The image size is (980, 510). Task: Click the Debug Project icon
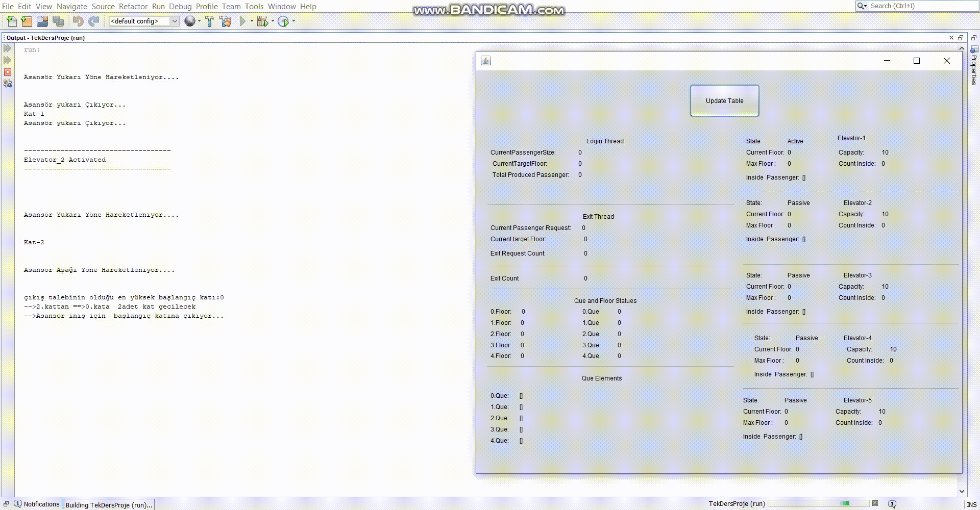tap(262, 21)
